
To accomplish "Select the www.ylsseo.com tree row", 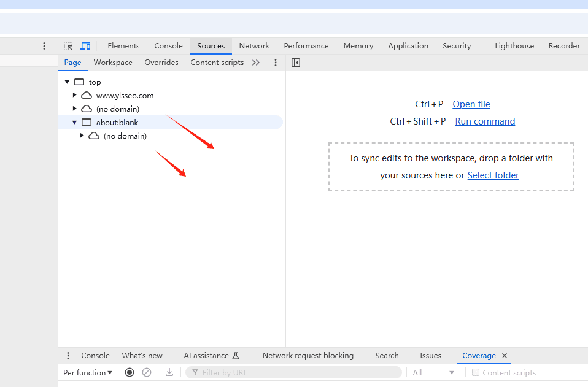I will point(170,95).
